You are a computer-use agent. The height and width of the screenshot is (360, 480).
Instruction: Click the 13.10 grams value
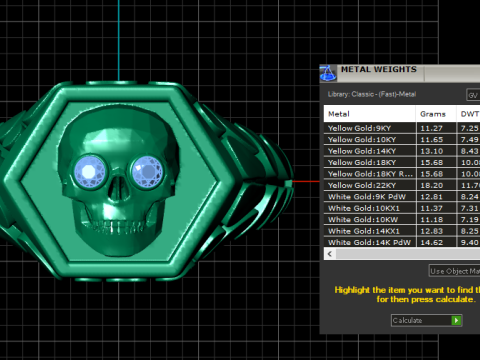click(432, 151)
